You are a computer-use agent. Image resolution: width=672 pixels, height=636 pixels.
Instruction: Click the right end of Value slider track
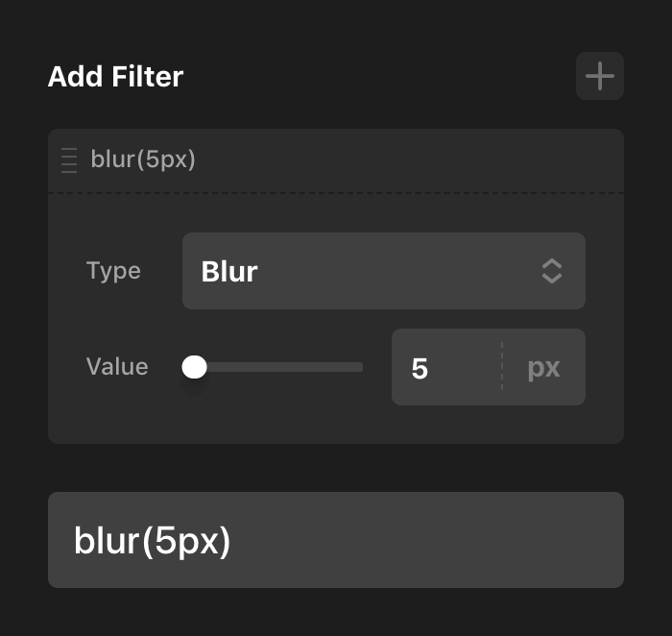[x=359, y=366]
